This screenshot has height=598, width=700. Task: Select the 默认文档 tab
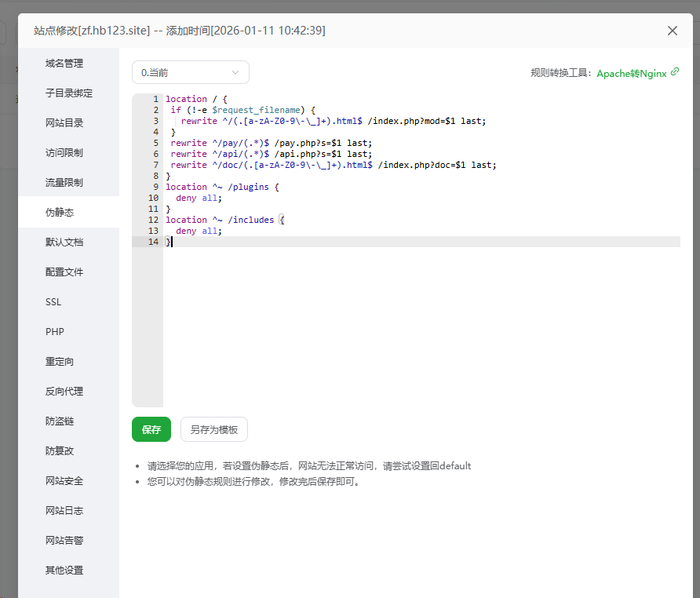[64, 242]
